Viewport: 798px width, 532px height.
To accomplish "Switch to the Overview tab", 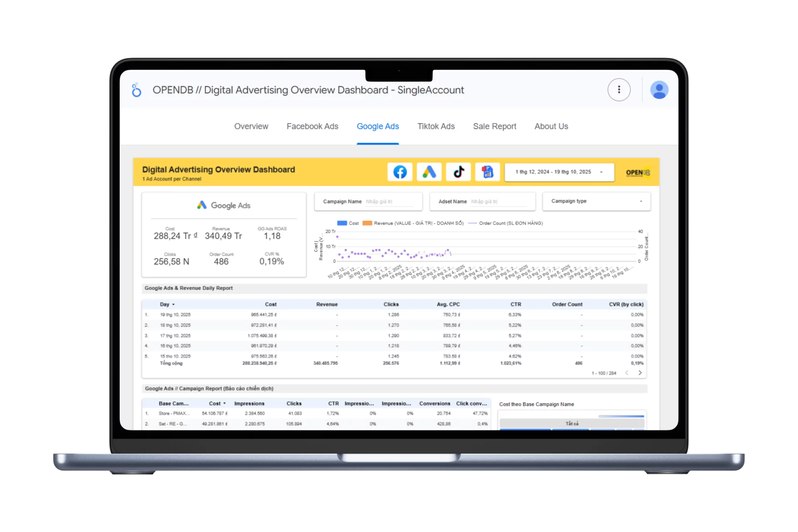I will [251, 126].
